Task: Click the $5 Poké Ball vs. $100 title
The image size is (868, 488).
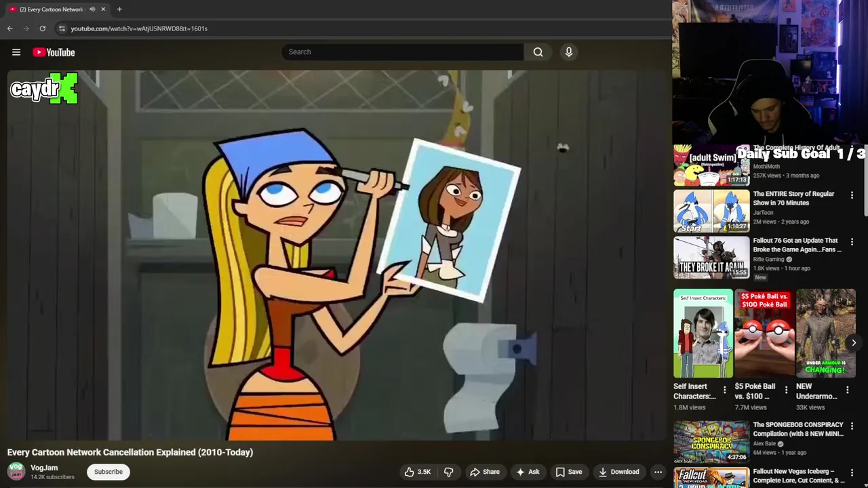Action: tap(755, 391)
